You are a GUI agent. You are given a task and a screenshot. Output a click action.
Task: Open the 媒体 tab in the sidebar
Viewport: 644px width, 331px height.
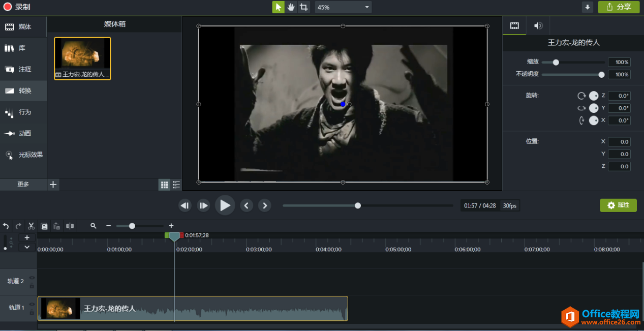(x=23, y=27)
